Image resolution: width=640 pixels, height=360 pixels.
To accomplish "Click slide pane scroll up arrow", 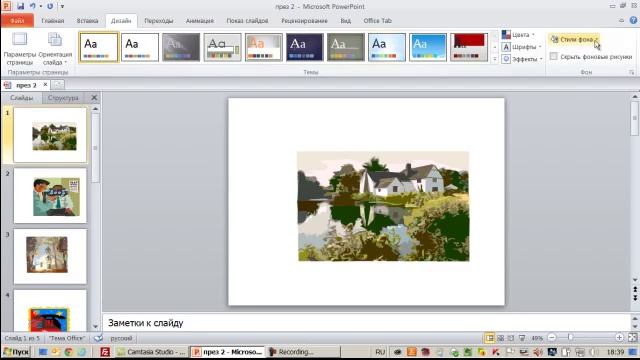I will coord(96,109).
